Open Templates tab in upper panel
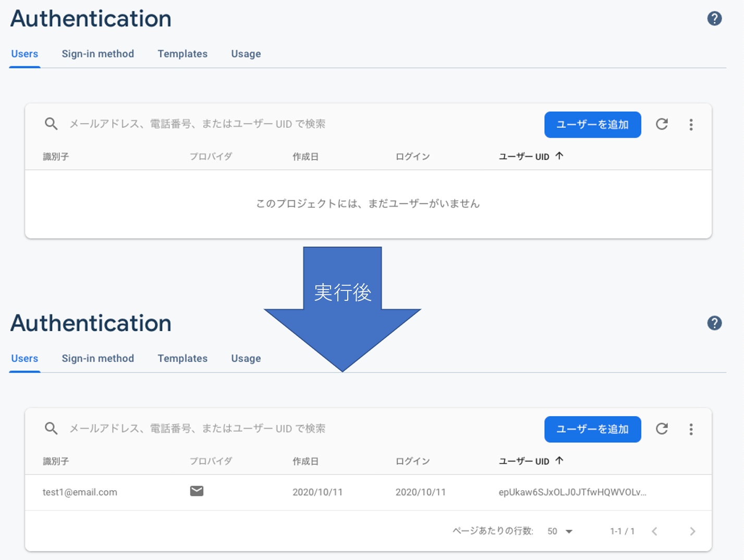Viewport: 744px width, 560px height. pos(182,54)
